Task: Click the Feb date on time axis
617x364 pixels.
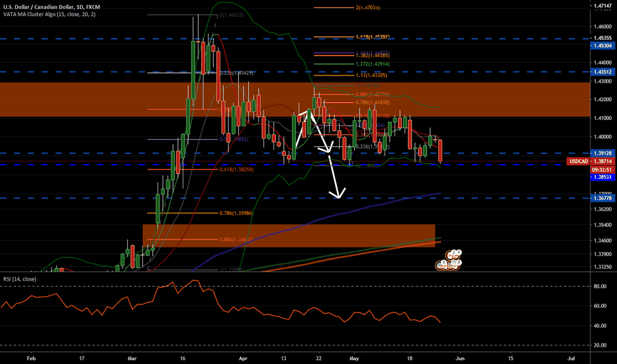Action: pyautogui.click(x=31, y=359)
